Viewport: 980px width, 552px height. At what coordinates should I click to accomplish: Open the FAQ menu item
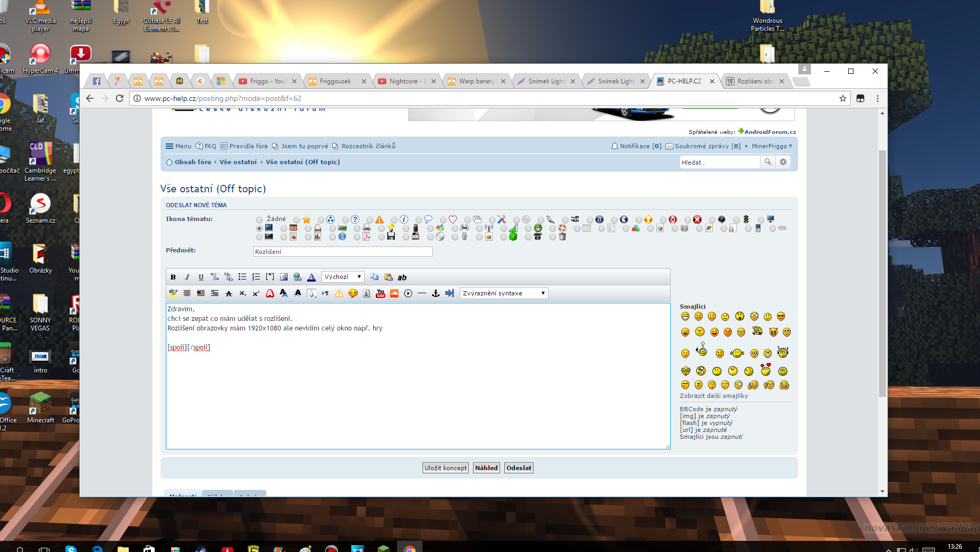point(206,146)
